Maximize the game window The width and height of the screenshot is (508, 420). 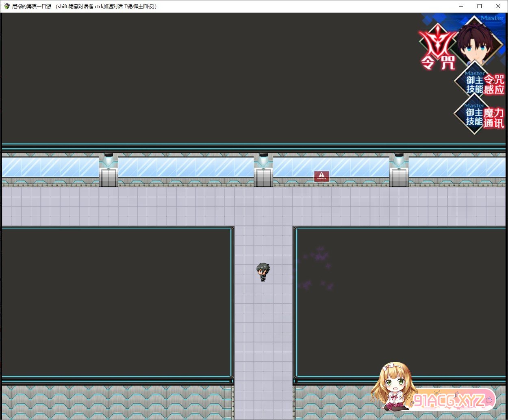tap(480, 6)
